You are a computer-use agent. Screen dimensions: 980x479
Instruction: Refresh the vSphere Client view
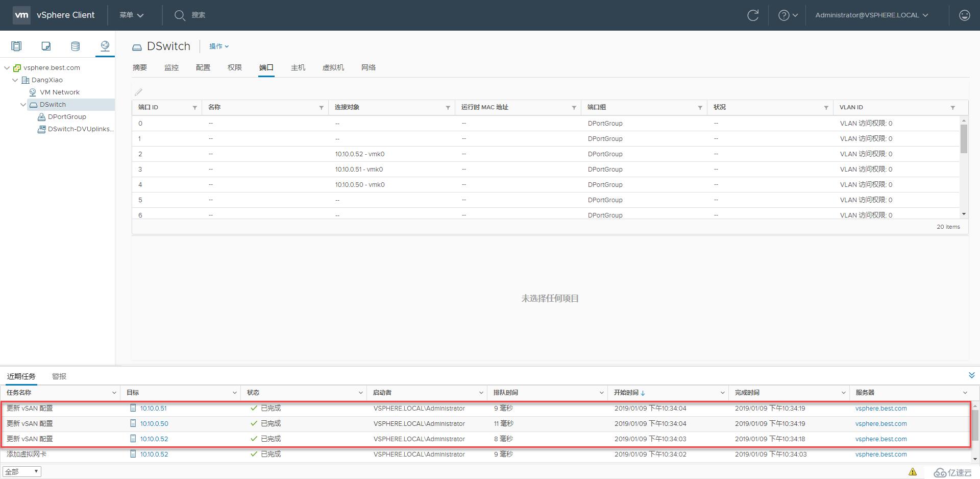click(753, 15)
